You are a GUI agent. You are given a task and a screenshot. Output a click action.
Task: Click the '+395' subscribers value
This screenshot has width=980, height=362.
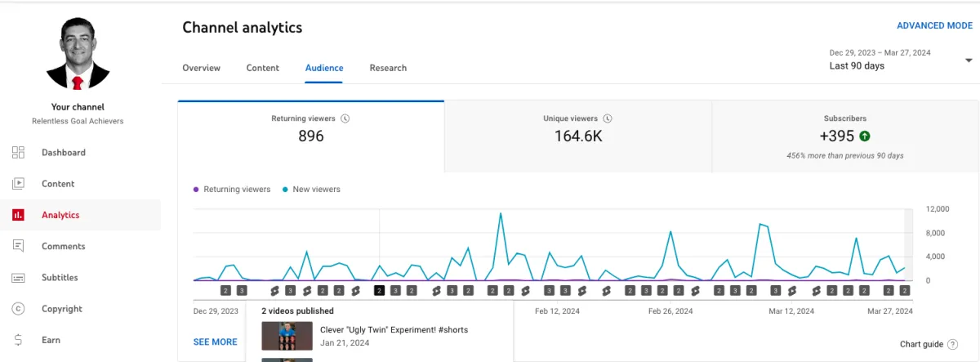(836, 136)
